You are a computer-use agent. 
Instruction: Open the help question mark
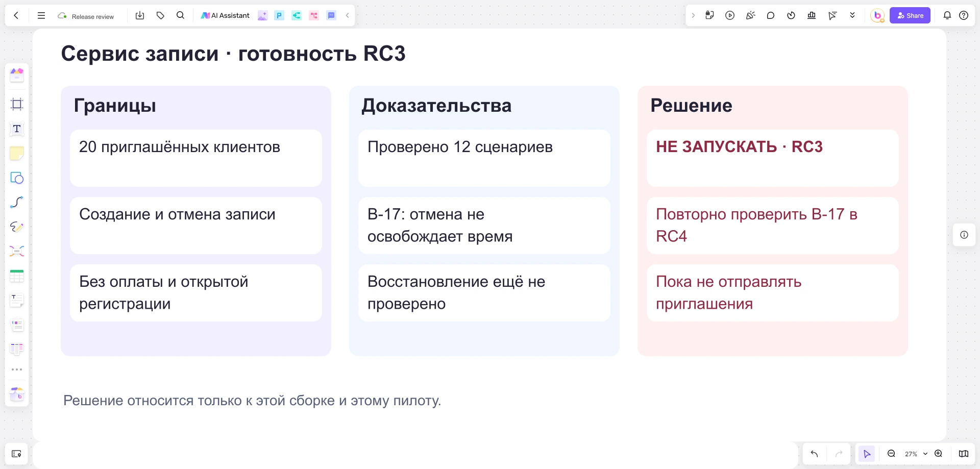click(x=964, y=15)
